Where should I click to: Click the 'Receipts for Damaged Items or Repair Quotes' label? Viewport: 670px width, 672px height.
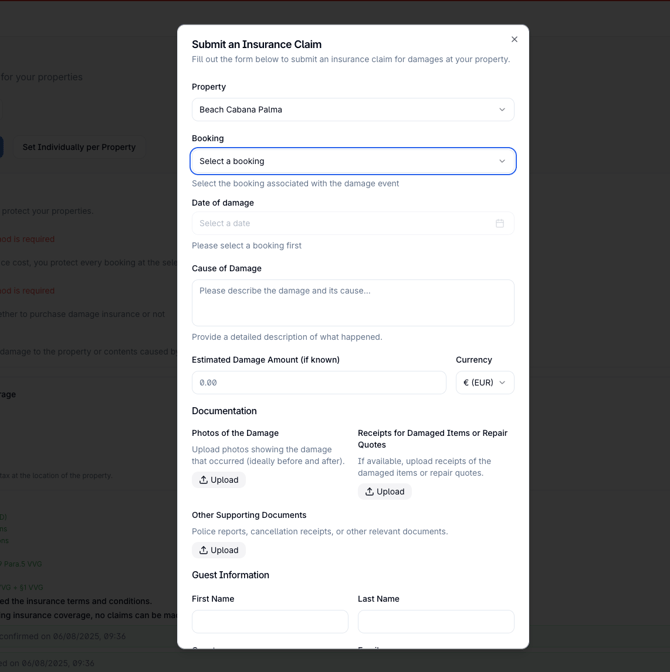pos(433,439)
